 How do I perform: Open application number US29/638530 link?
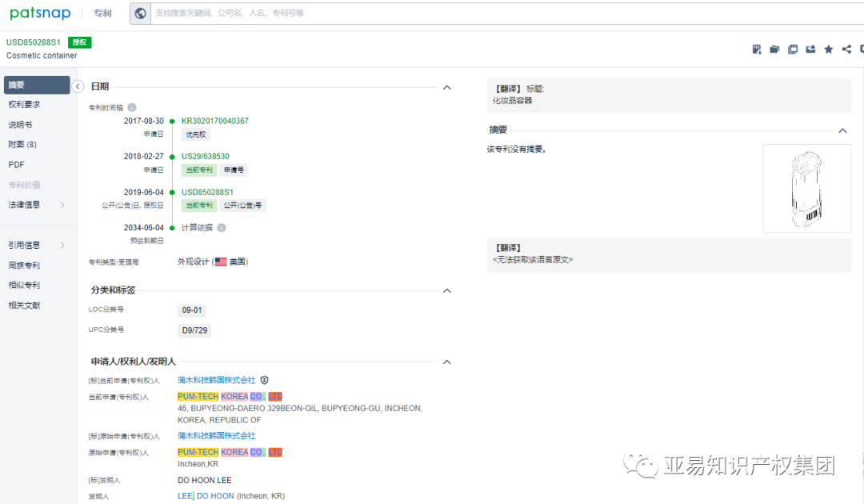pyautogui.click(x=205, y=157)
